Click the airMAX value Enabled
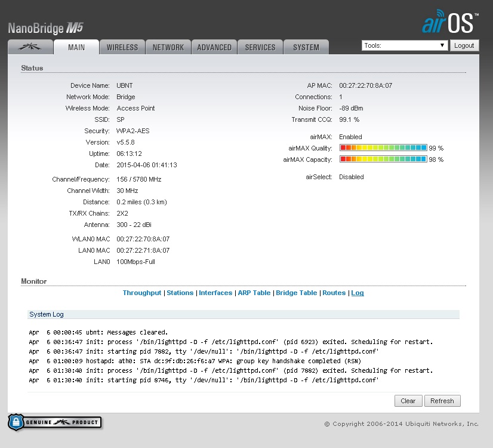The image size is (493, 448). click(350, 137)
